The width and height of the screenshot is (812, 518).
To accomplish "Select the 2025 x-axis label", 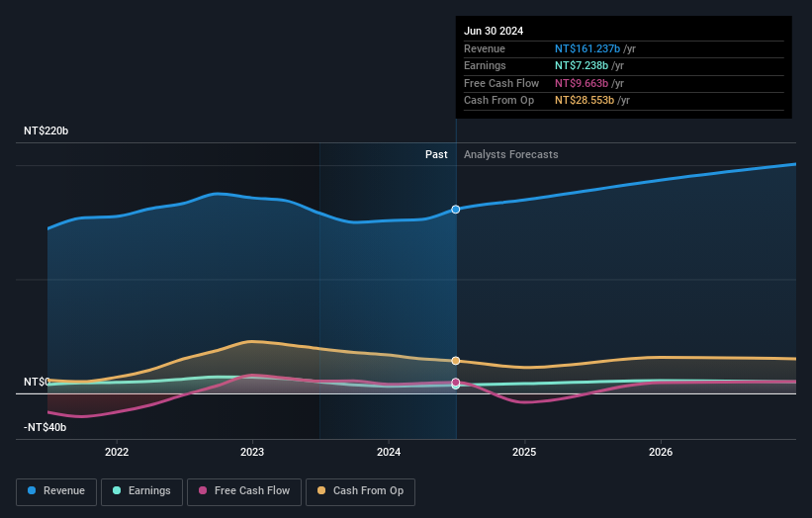I will 524,452.
